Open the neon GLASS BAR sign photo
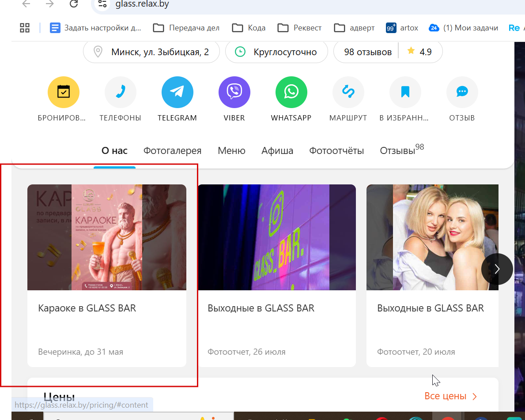The image size is (525, 420). pos(277,237)
